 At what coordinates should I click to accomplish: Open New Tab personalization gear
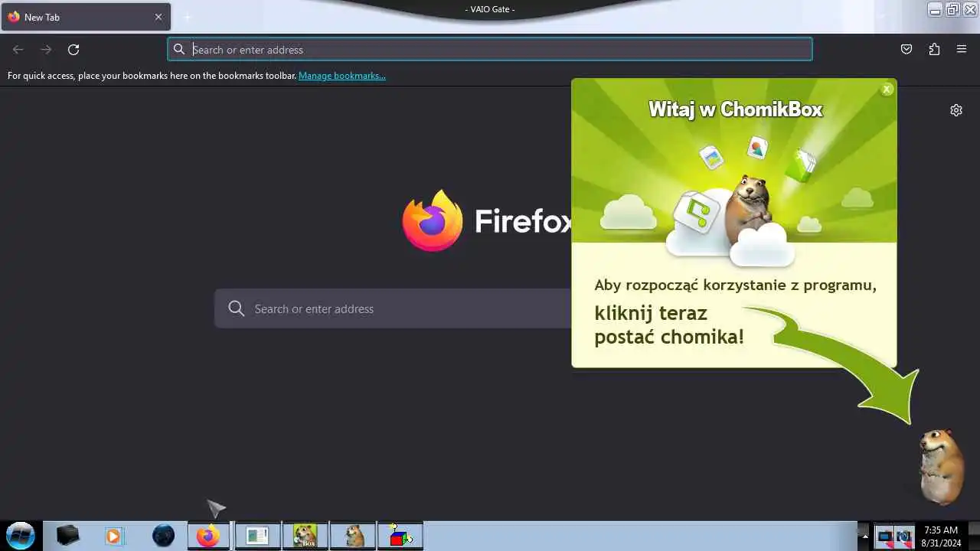tap(956, 110)
